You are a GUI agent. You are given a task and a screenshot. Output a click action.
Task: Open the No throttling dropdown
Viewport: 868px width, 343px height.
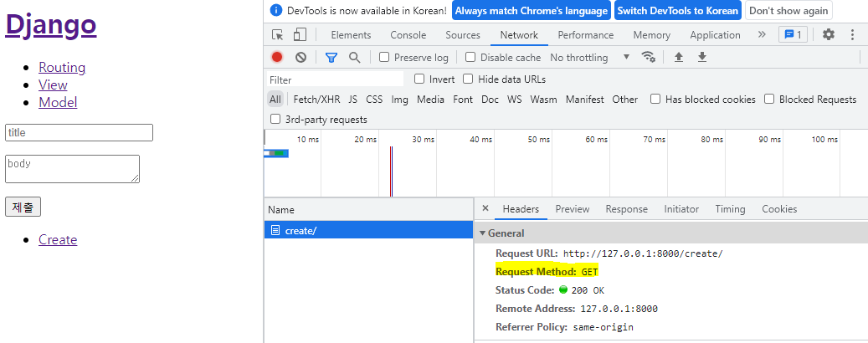[589, 58]
